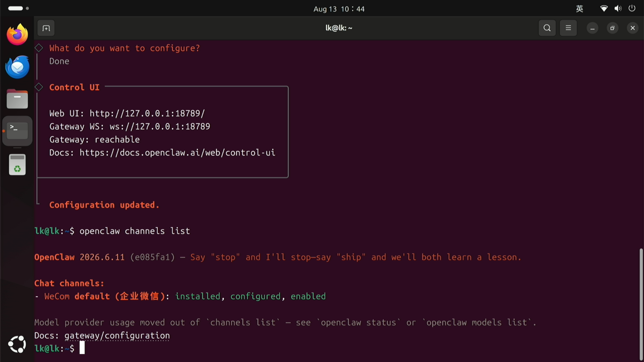Launch Firefox from the dock
This screenshot has width=644, height=362.
point(17,35)
